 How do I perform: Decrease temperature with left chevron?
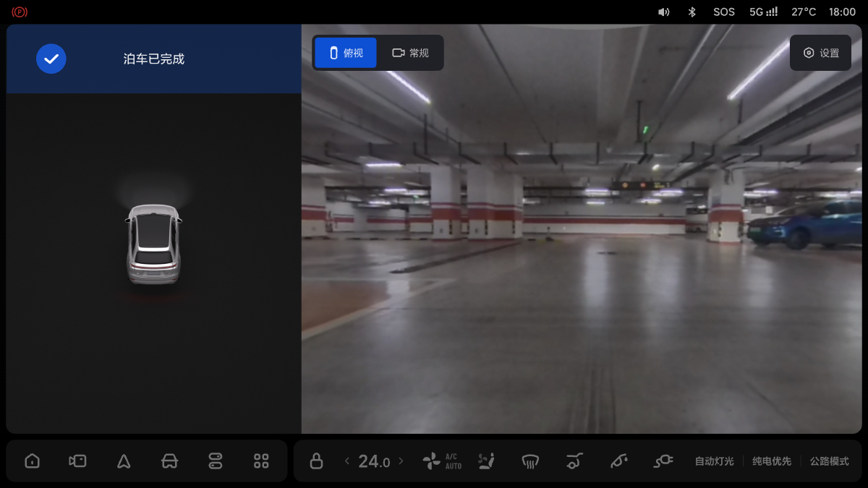347,461
